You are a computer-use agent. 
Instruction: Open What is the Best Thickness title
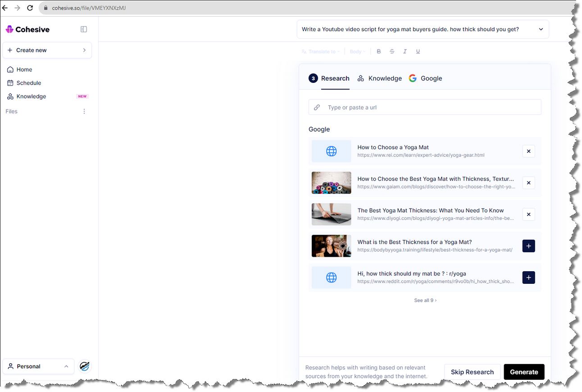(x=415, y=242)
